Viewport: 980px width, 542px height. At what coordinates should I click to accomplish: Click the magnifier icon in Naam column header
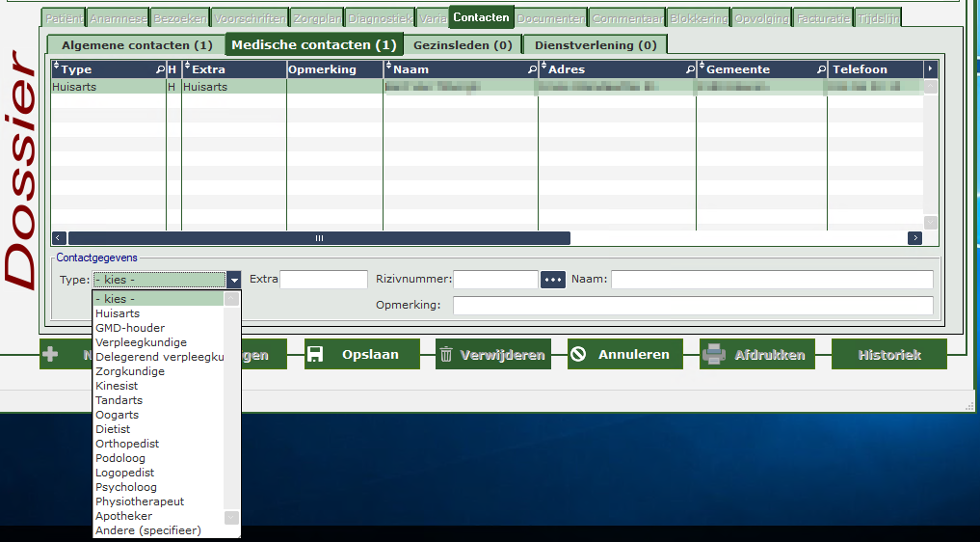click(x=532, y=70)
